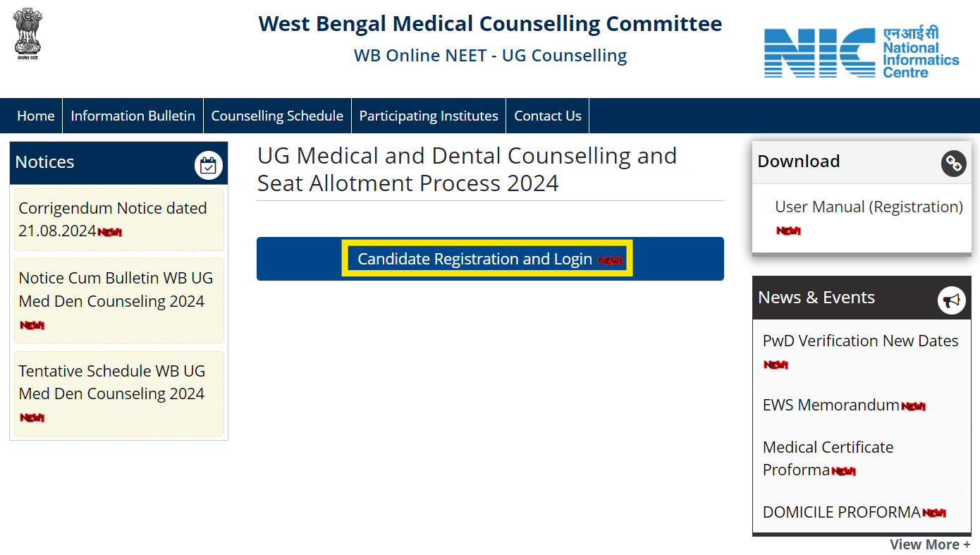Click the Indian national emblem logo
980x555 pixels.
[x=28, y=34]
